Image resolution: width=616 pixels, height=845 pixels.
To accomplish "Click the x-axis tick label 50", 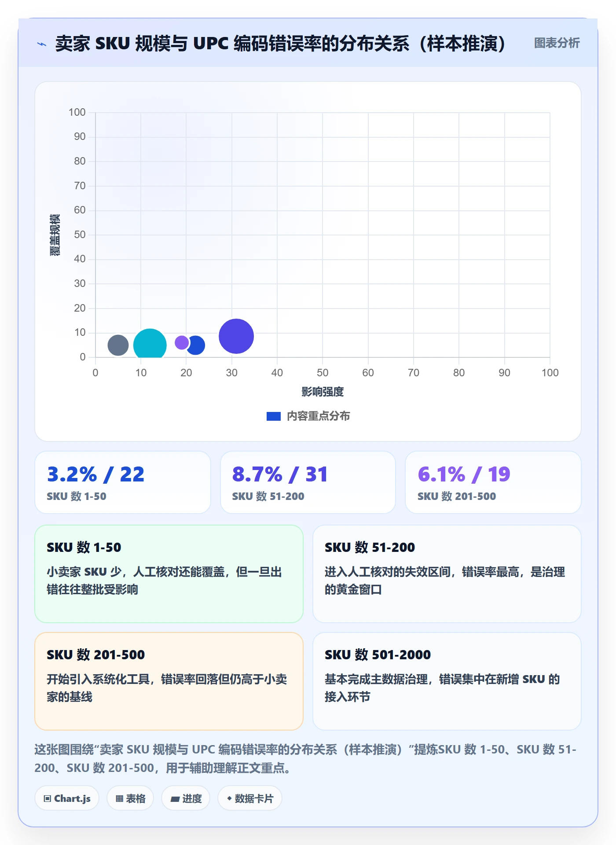I will [x=323, y=373].
